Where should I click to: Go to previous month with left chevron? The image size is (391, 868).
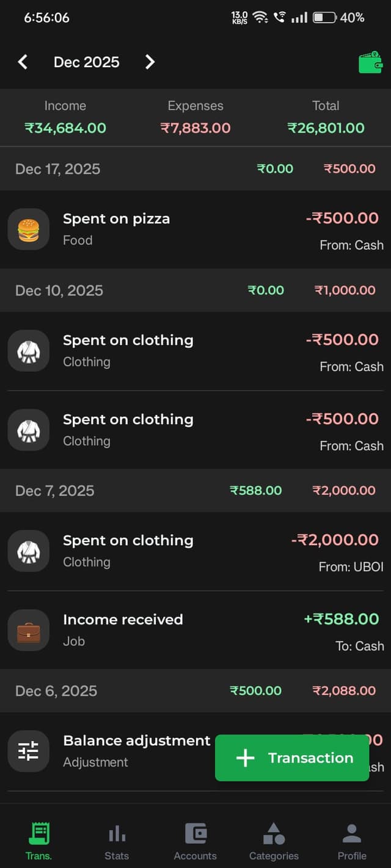[23, 62]
